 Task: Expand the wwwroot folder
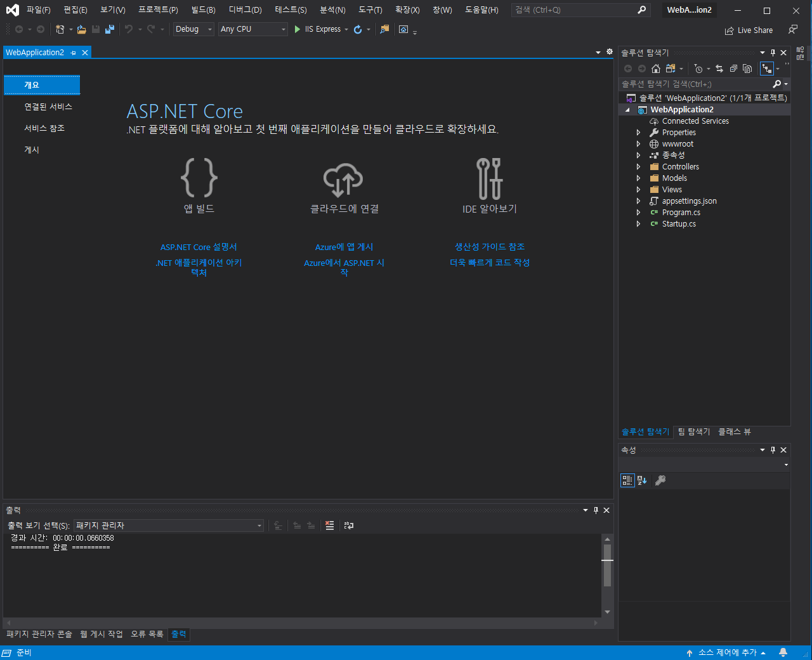coord(638,144)
